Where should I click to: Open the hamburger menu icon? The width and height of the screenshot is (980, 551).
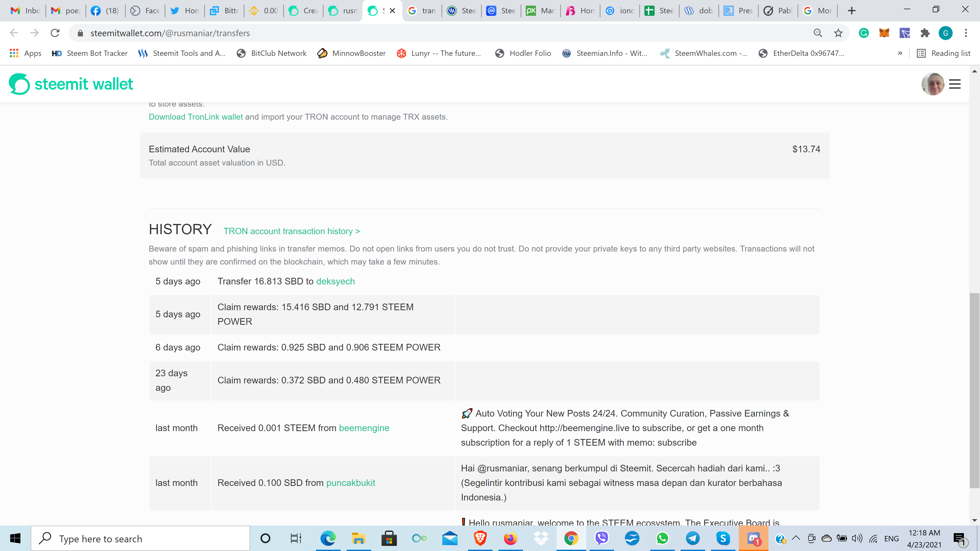(x=954, y=84)
